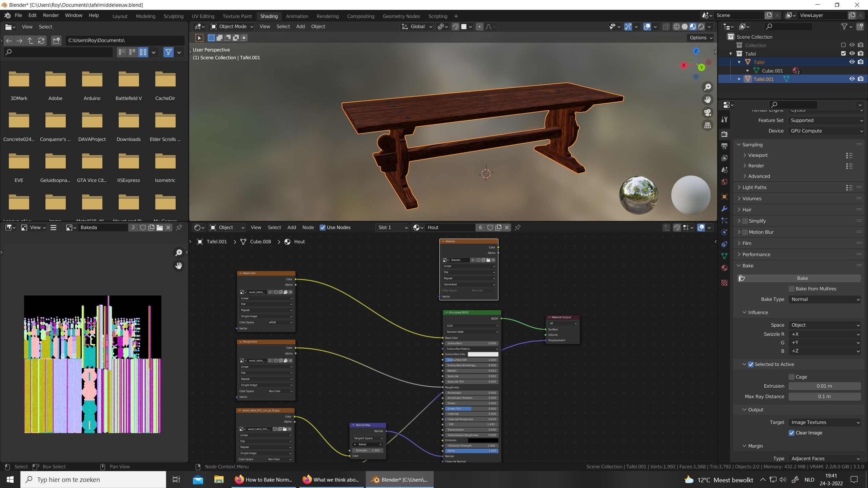
Task: Expand the Light Paths panel
Action: 754,187
